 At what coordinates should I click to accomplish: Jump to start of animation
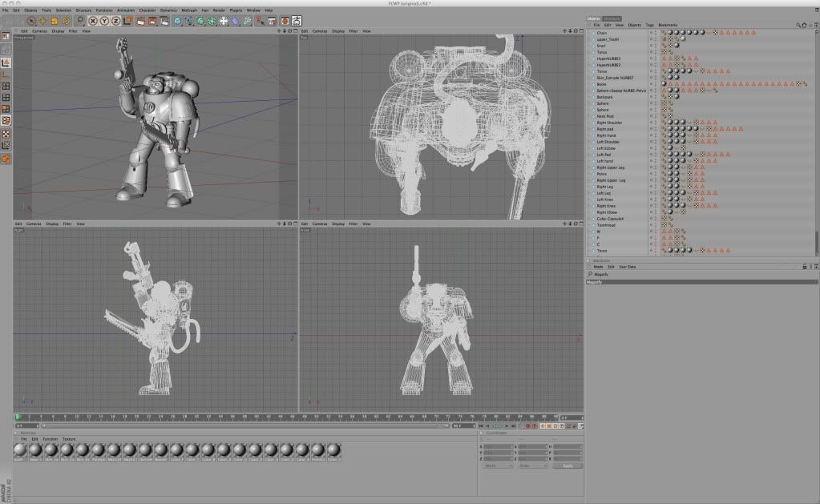pos(481,426)
